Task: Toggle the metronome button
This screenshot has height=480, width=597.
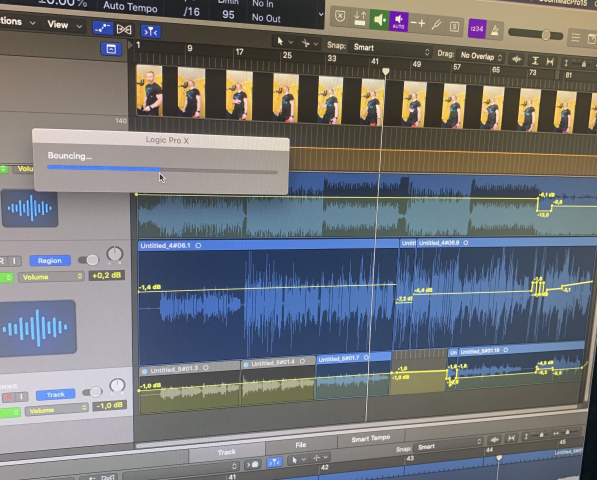Action: pyautogui.click(x=495, y=30)
